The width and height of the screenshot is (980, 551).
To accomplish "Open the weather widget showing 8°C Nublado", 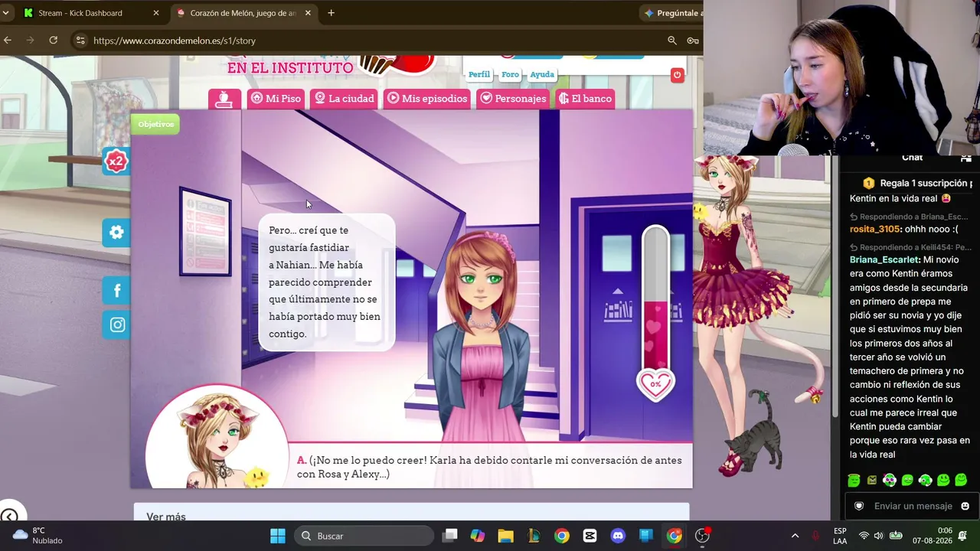I will [x=38, y=536].
